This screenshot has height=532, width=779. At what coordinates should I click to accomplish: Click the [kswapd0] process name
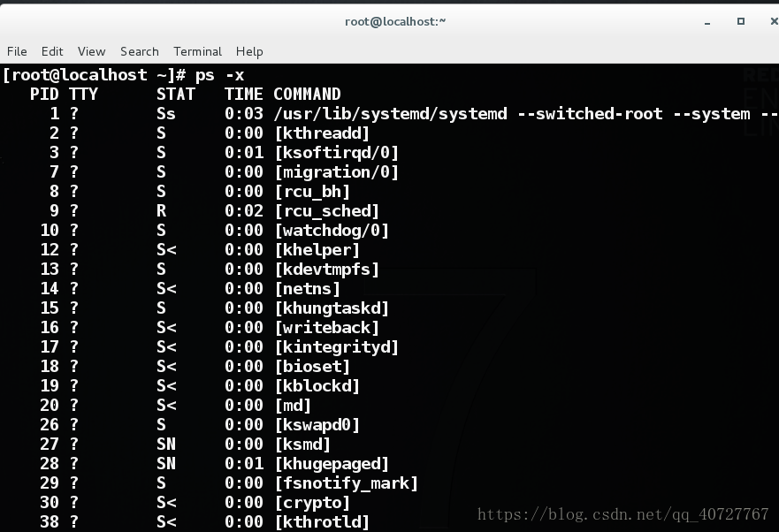317,425
